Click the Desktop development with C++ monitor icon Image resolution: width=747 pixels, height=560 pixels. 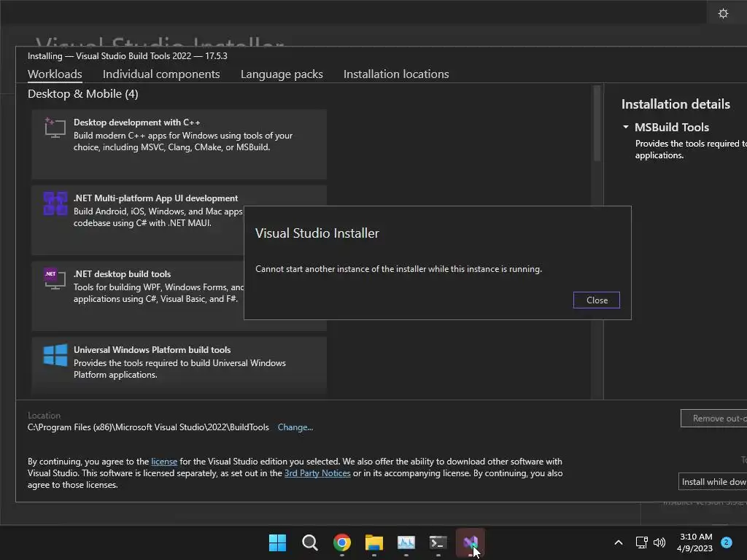coord(55,128)
